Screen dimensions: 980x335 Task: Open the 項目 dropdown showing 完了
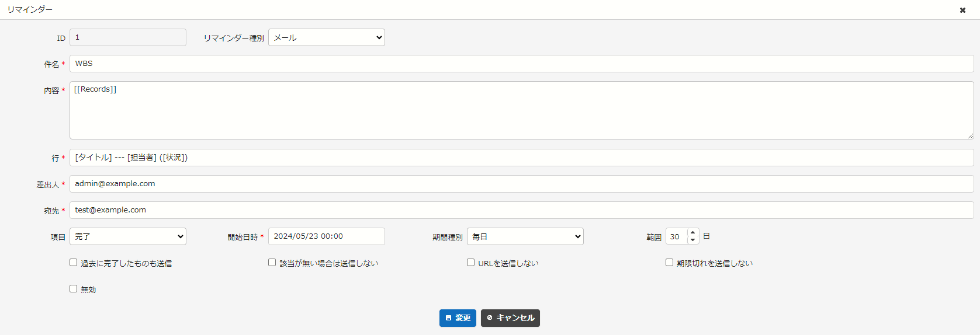pyautogui.click(x=128, y=236)
